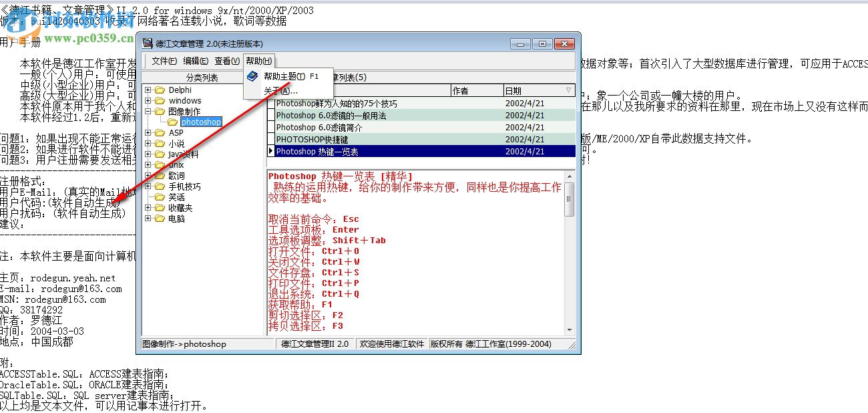Image resolution: width=868 pixels, height=413 pixels.
Task: Toggle the checkbox beside Photoshop 6.0滤镜简介
Action: click(x=272, y=127)
